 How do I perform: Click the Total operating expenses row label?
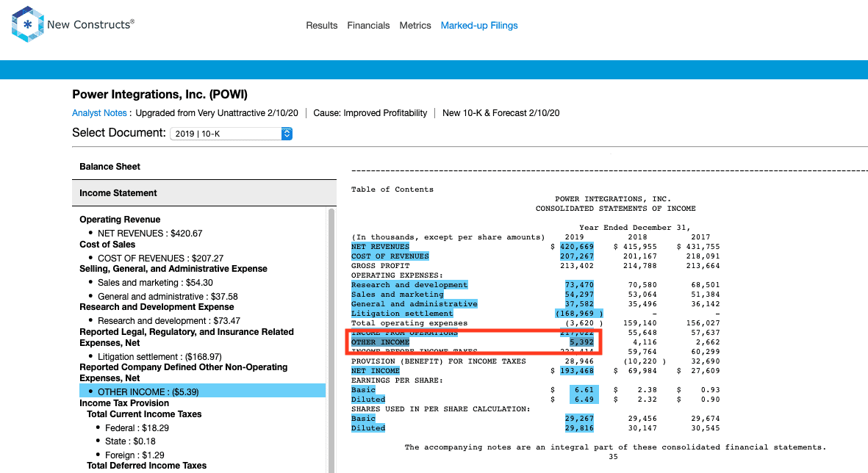409,323
